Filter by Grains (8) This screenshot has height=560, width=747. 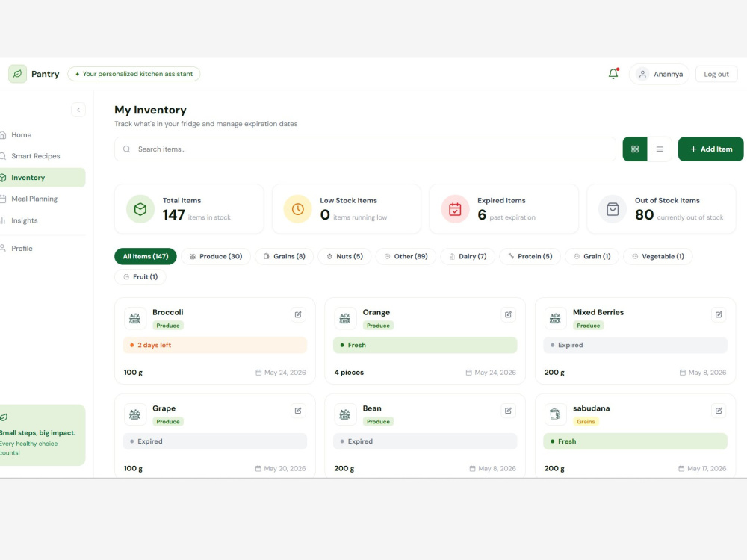(x=284, y=256)
